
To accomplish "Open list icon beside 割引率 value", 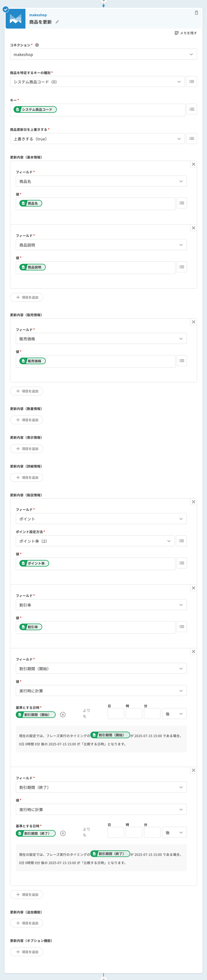I will click(x=181, y=627).
